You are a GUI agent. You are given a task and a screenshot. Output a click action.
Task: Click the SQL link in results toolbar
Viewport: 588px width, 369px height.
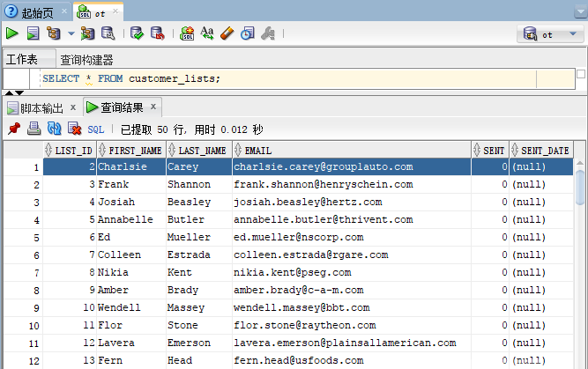point(95,129)
